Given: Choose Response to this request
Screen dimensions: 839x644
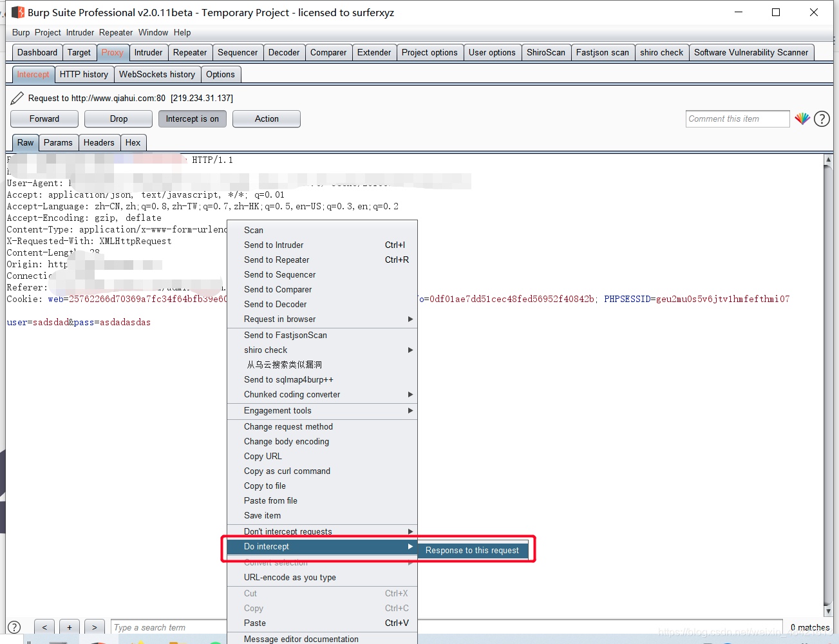Looking at the screenshot, I should (472, 550).
